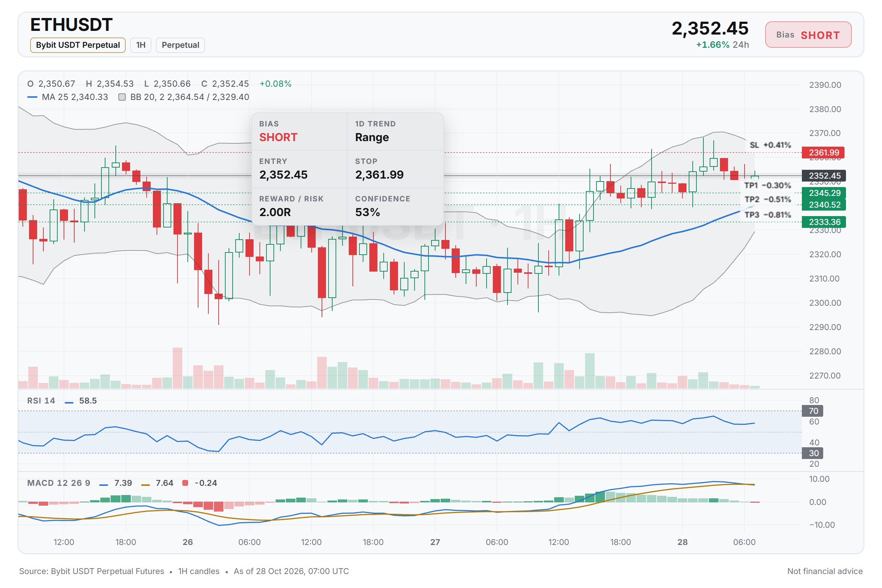Click the date 27 on time axis
This screenshot has width=882, height=588.
pyautogui.click(x=435, y=542)
